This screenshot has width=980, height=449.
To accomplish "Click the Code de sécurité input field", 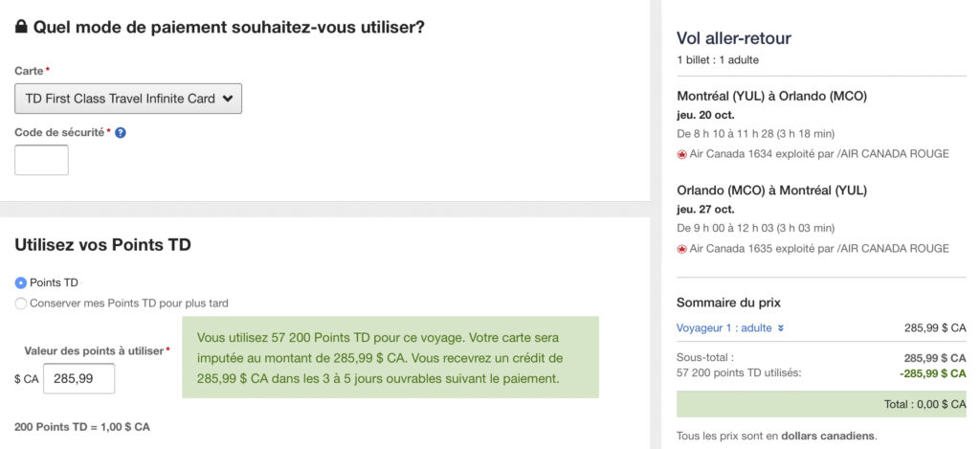I will pos(41,160).
